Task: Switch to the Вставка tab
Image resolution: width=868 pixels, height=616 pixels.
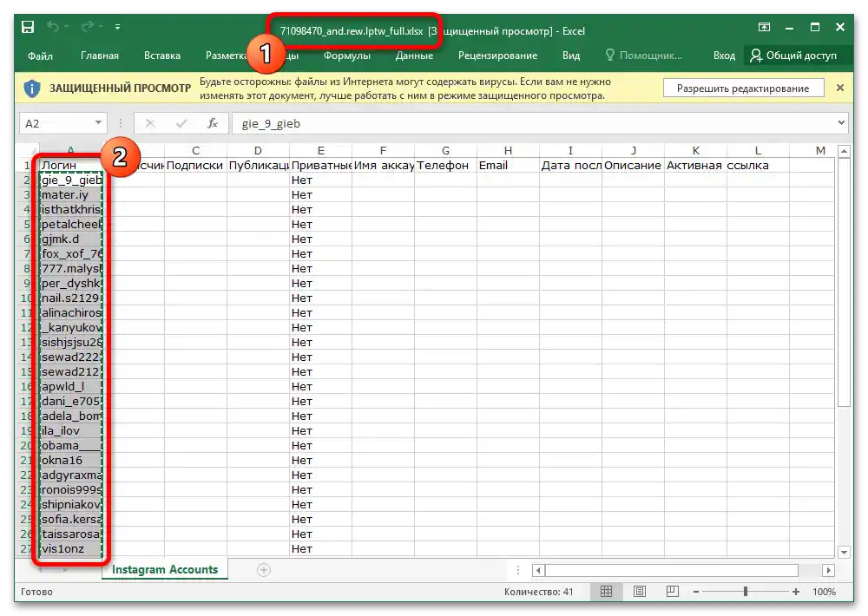Action: tap(162, 56)
